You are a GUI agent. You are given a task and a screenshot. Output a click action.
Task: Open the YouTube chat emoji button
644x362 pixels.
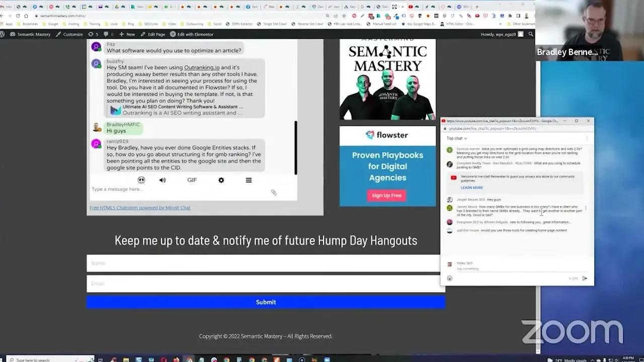click(x=449, y=278)
